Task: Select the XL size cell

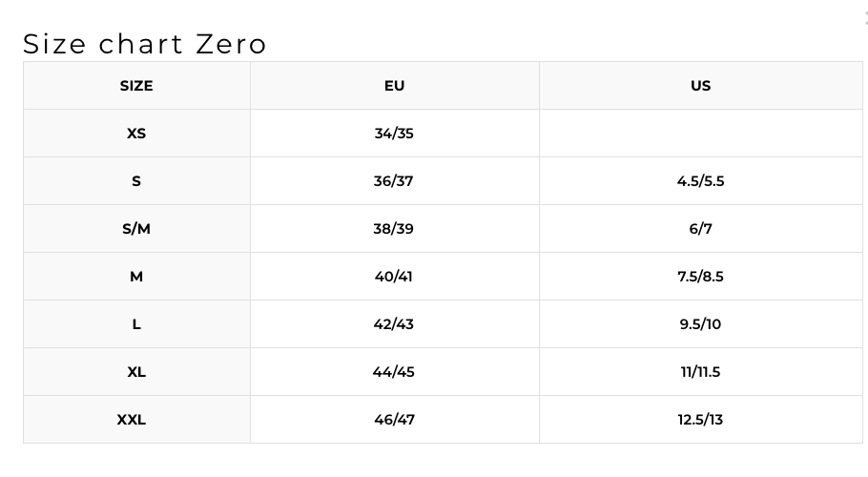Action: [136, 372]
